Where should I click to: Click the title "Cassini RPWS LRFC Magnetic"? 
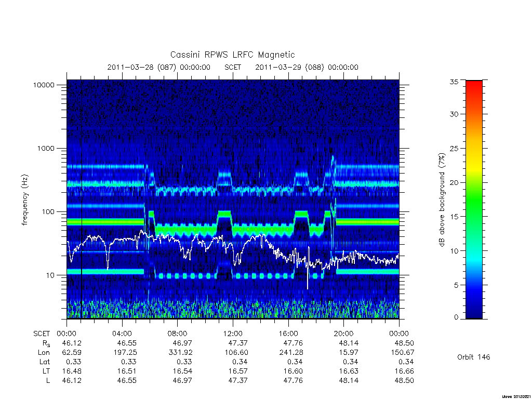[232, 55]
